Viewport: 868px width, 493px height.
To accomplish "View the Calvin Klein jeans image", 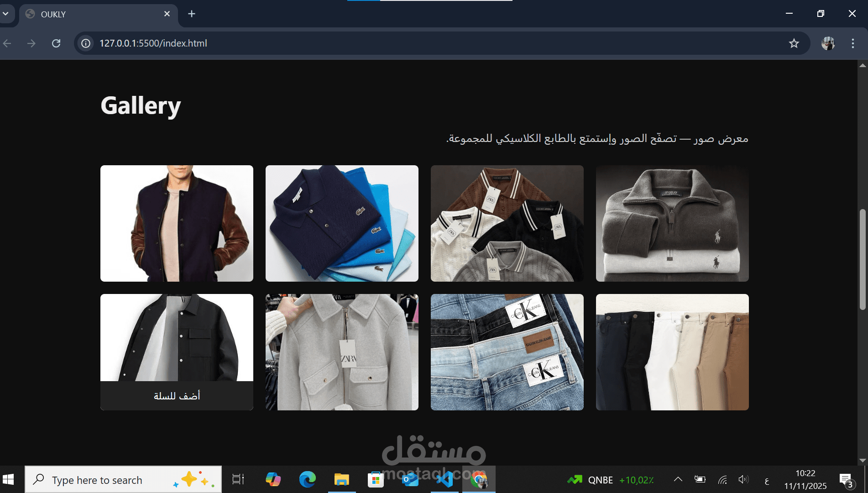I will [x=507, y=352].
